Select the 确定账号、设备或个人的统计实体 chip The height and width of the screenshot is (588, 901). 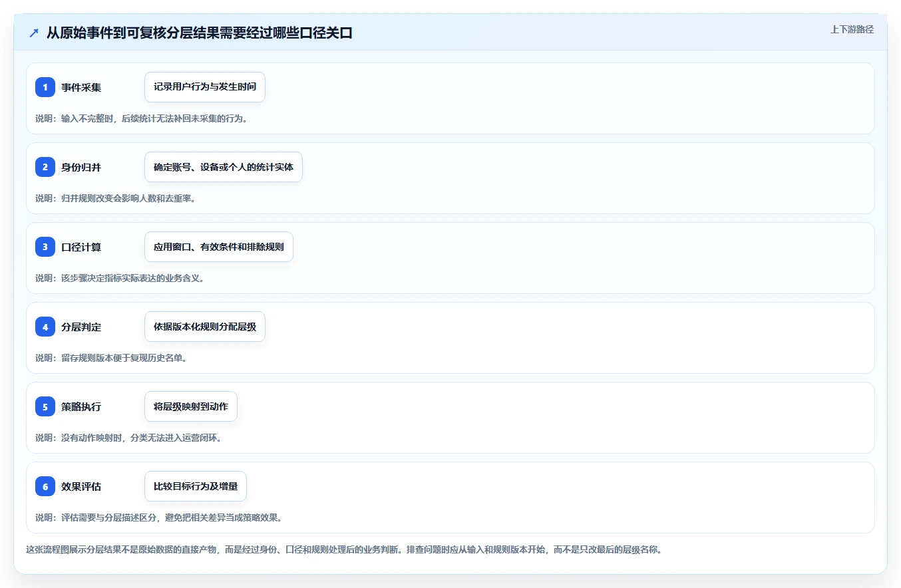[x=224, y=167]
